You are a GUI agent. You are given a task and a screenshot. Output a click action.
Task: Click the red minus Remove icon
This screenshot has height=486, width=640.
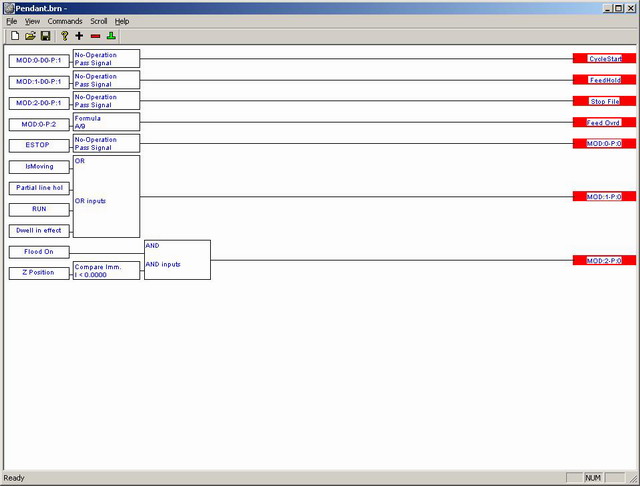[x=96, y=36]
